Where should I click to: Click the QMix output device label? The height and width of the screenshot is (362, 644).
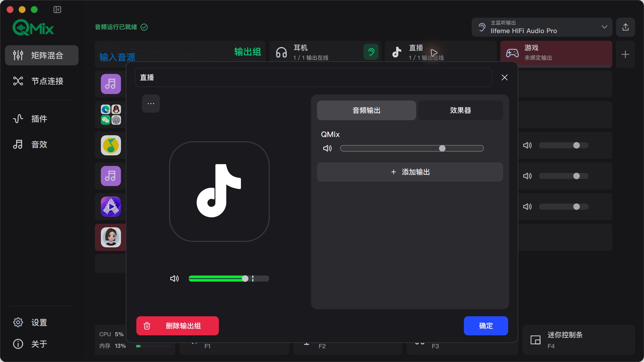(330, 134)
